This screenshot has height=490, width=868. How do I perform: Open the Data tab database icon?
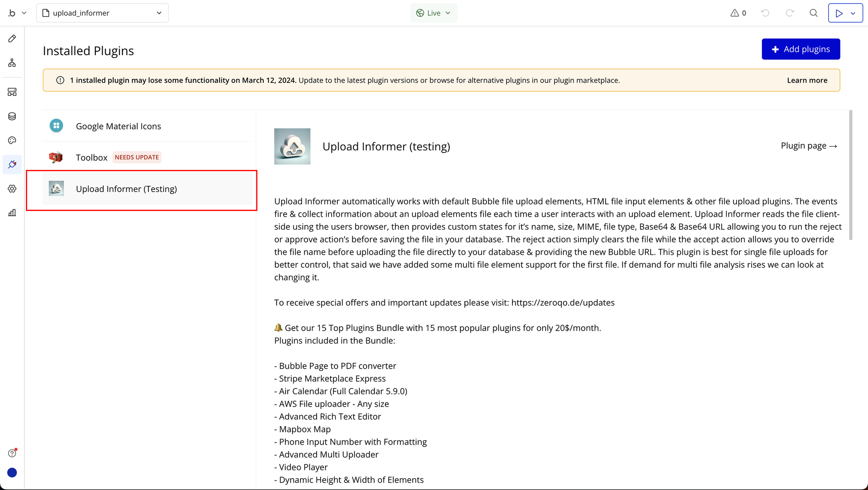12,116
